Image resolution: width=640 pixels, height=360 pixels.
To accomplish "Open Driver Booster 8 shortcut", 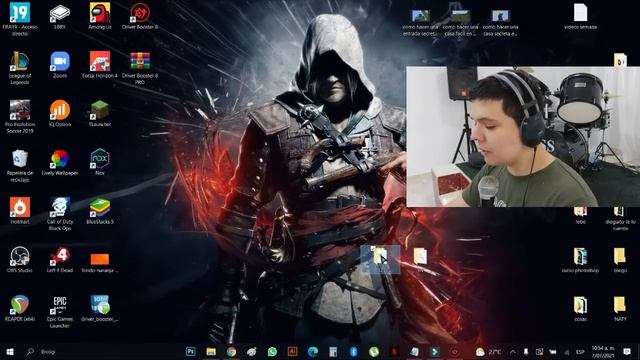I will (x=140, y=16).
